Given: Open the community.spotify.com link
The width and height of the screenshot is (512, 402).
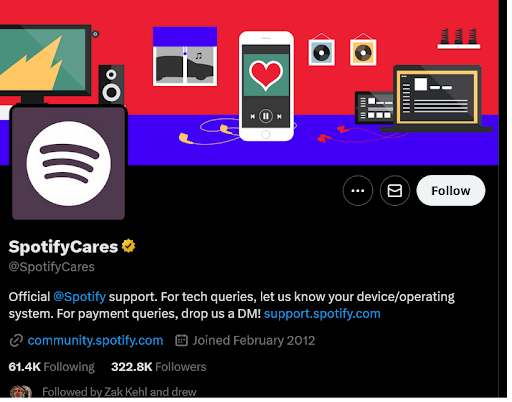Looking at the screenshot, I should pyautogui.click(x=95, y=340).
